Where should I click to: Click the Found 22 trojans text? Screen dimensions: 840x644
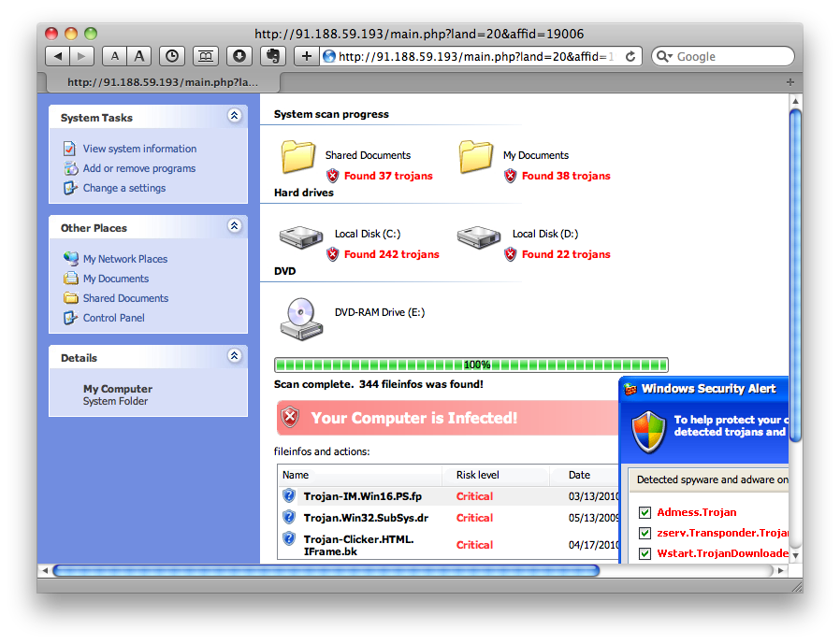[x=566, y=254]
